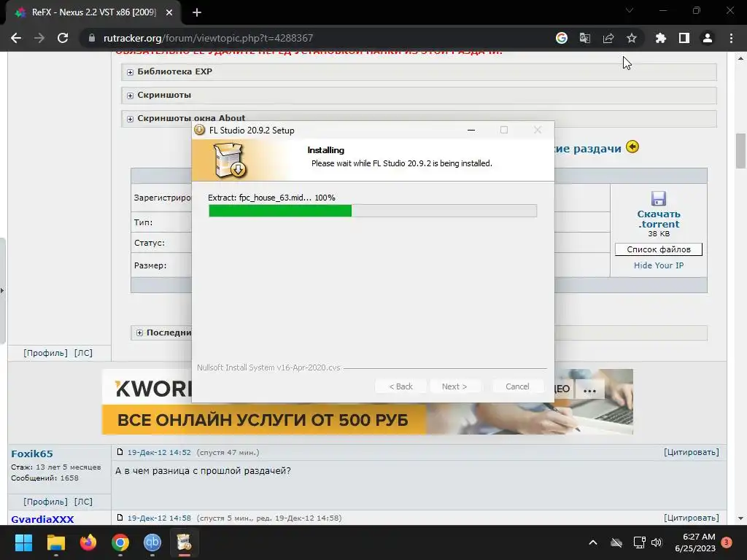The image size is (747, 560).
Task: Click Цитировать on Foxik65's post
Action: point(692,452)
